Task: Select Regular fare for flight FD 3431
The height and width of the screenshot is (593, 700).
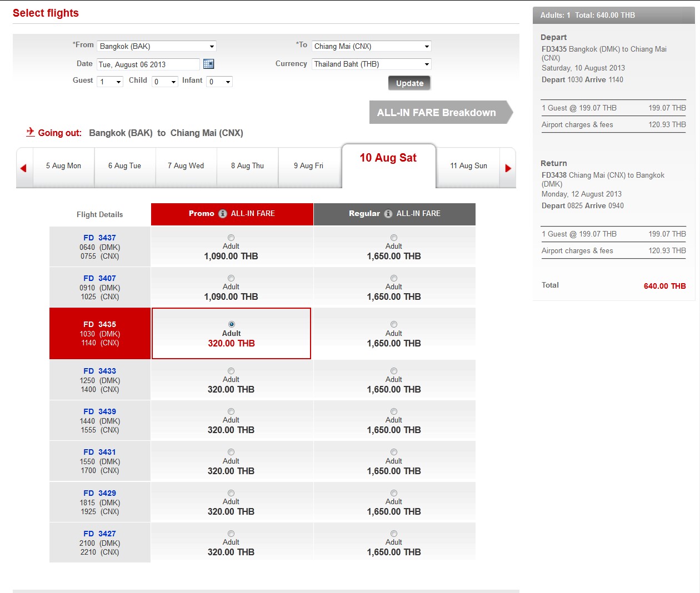Action: (394, 452)
